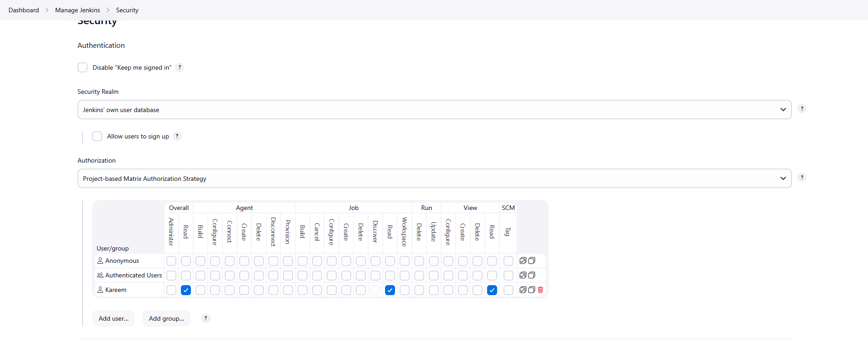Enable Disable "Keep me signed in" checkbox
Screen dimensions: 868x348
(82, 67)
